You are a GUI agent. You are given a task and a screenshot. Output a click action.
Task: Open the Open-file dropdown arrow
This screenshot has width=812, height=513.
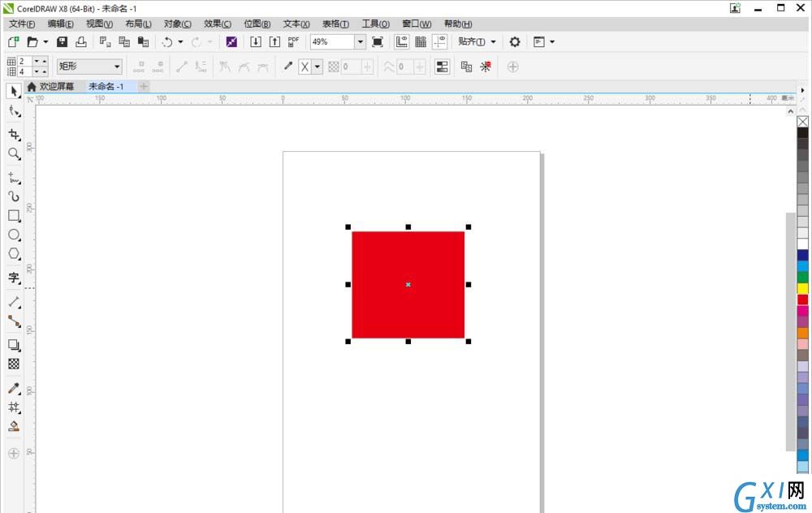[45, 42]
